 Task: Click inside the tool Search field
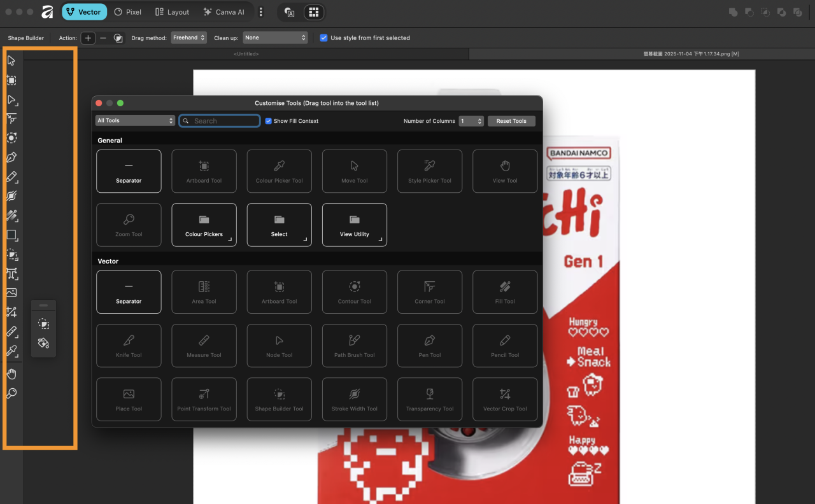pyautogui.click(x=220, y=120)
